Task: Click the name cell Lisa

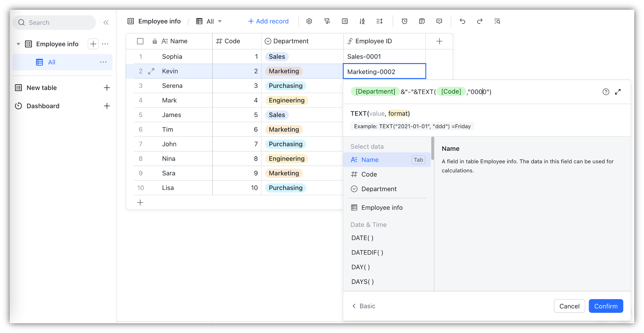Action: [x=168, y=188]
